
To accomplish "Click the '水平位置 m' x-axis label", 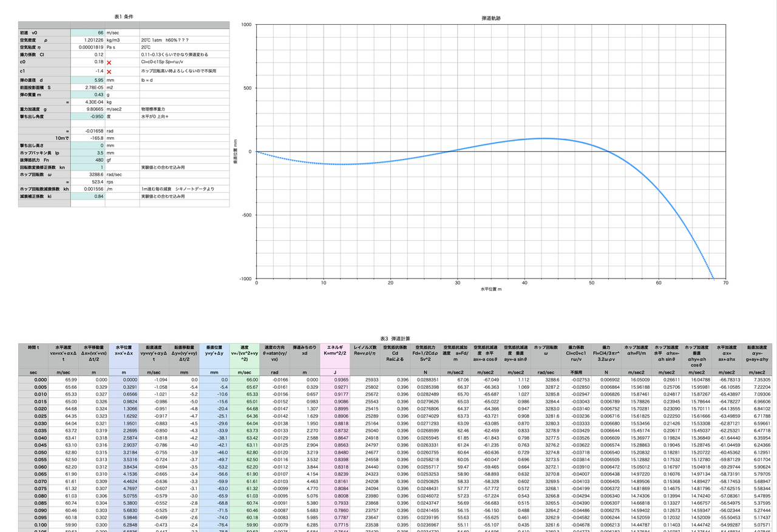I will (490, 289).
